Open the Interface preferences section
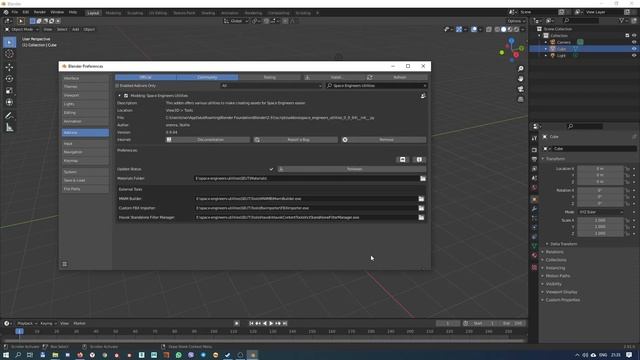This screenshot has height=360, width=640. (85, 78)
